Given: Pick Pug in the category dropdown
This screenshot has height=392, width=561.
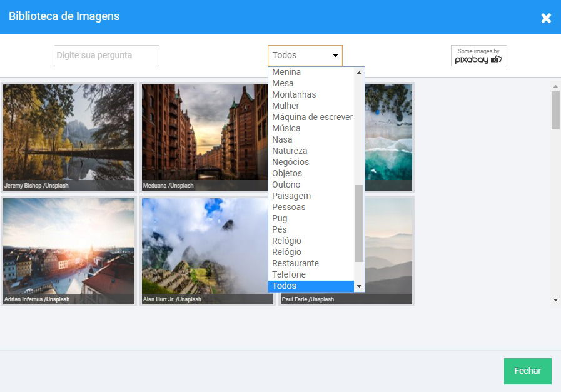Looking at the screenshot, I should click(311, 219).
